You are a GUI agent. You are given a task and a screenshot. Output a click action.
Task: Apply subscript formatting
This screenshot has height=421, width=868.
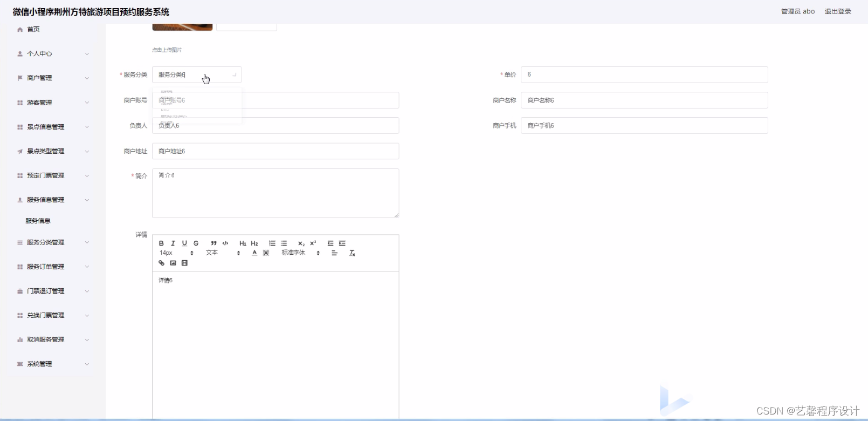(301, 243)
